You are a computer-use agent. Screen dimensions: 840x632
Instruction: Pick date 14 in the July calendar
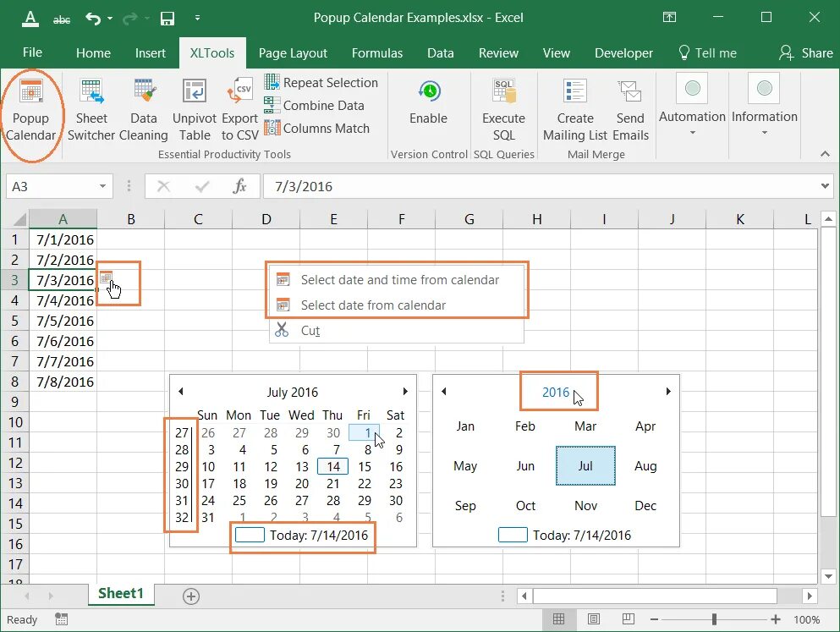(x=332, y=466)
